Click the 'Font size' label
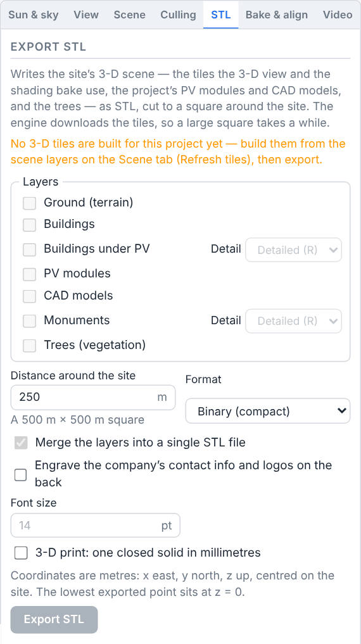Screen dimensions: 361x644 pyautogui.click(x=34, y=503)
